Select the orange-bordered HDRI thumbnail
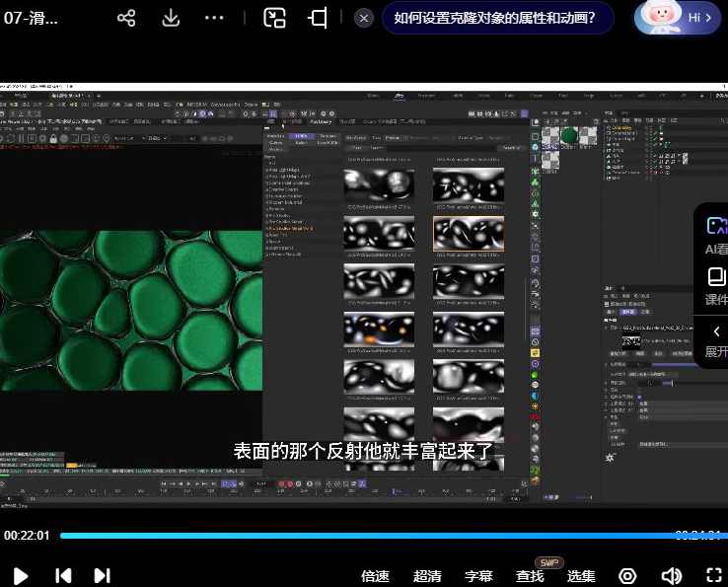Viewport: 728px width, 587px height. click(469, 234)
